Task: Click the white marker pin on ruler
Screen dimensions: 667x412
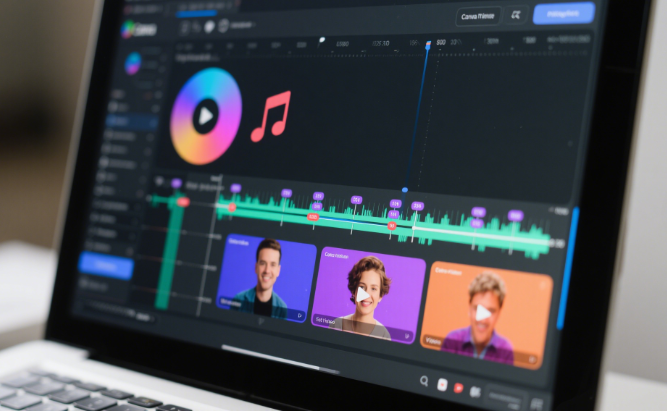Action: 322,40
